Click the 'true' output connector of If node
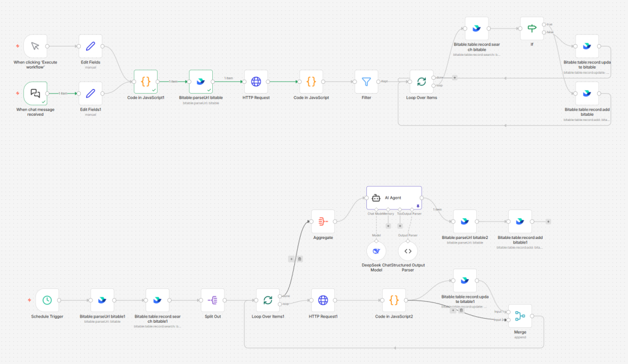628x364 pixels. (544, 24)
